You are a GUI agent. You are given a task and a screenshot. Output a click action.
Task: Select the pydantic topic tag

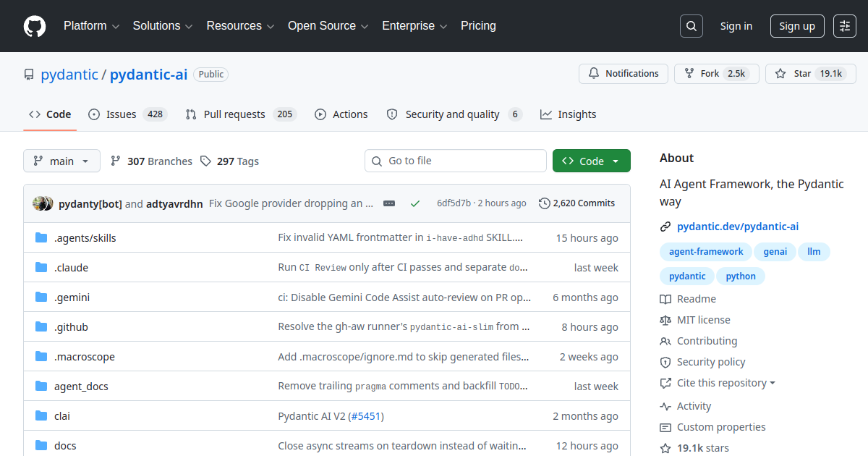[x=687, y=276]
